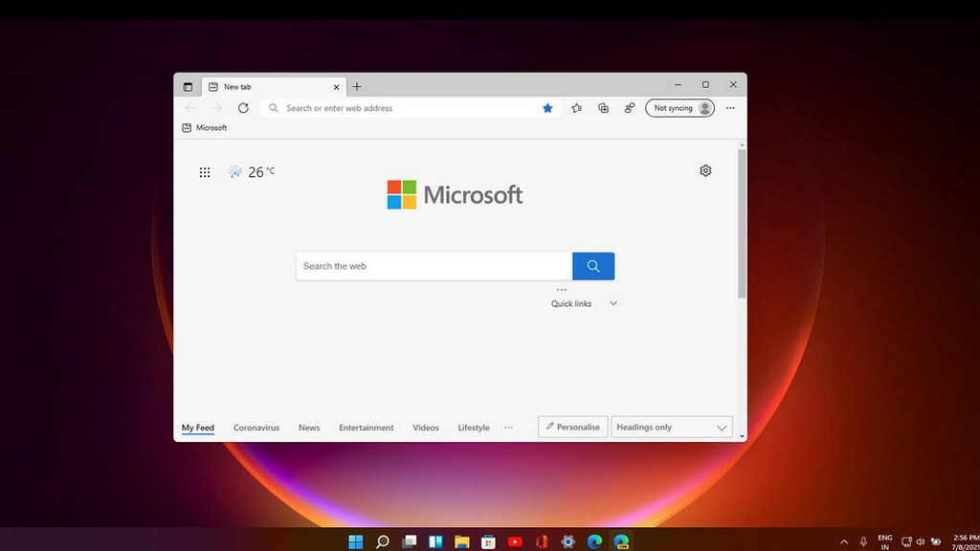Expand the Quick links chevron
The width and height of the screenshot is (980, 551).
pos(613,303)
